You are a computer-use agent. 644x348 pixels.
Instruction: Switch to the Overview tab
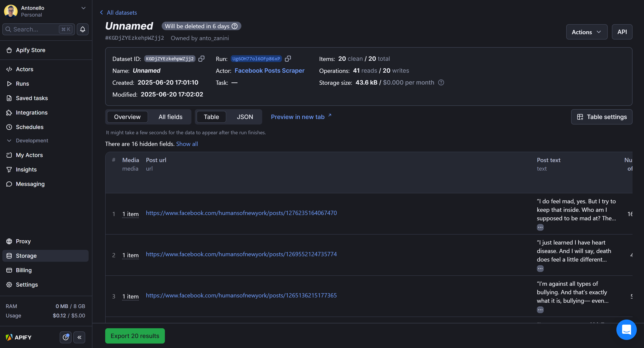pos(127,117)
